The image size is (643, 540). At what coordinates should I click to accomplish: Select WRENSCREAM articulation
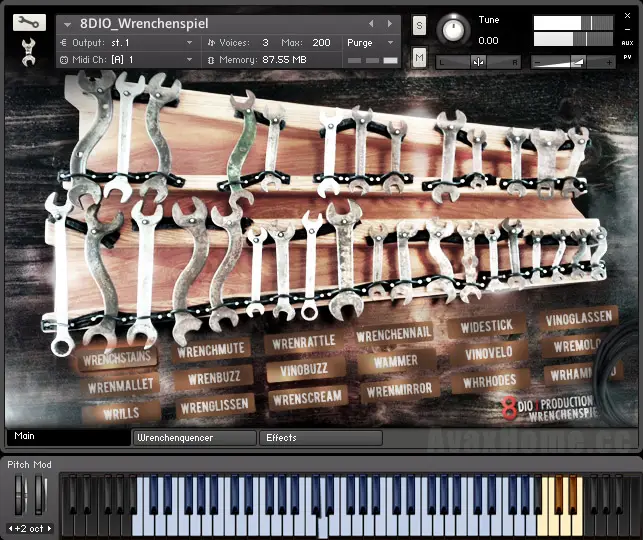[x=308, y=398]
